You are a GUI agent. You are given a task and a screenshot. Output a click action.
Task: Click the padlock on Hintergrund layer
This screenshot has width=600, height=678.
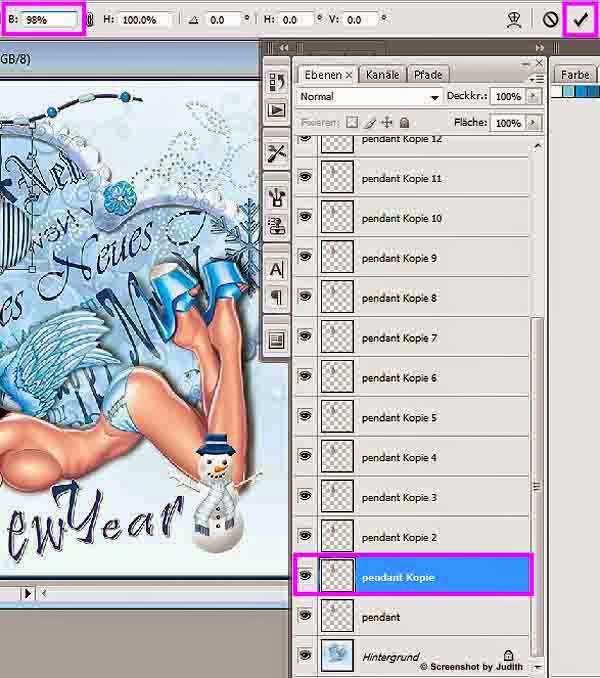508,655
